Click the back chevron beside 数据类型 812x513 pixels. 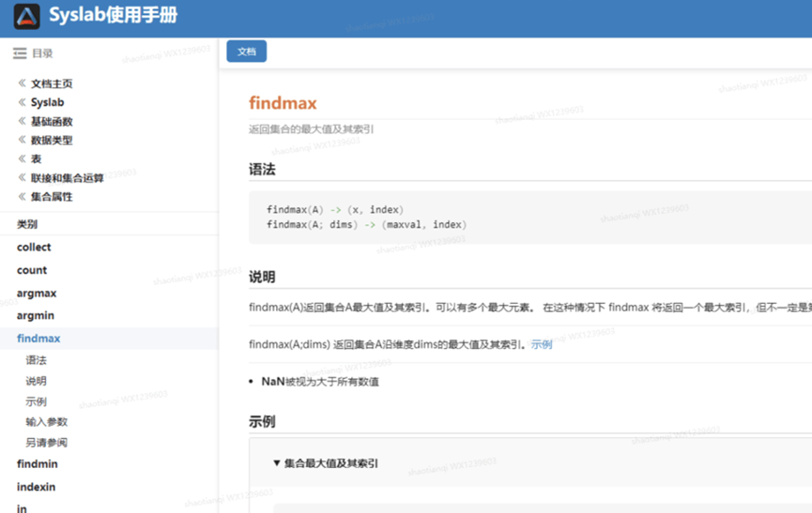tap(22, 140)
